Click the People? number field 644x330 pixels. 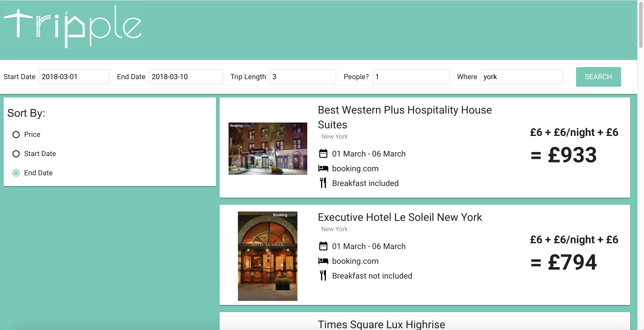click(x=411, y=77)
